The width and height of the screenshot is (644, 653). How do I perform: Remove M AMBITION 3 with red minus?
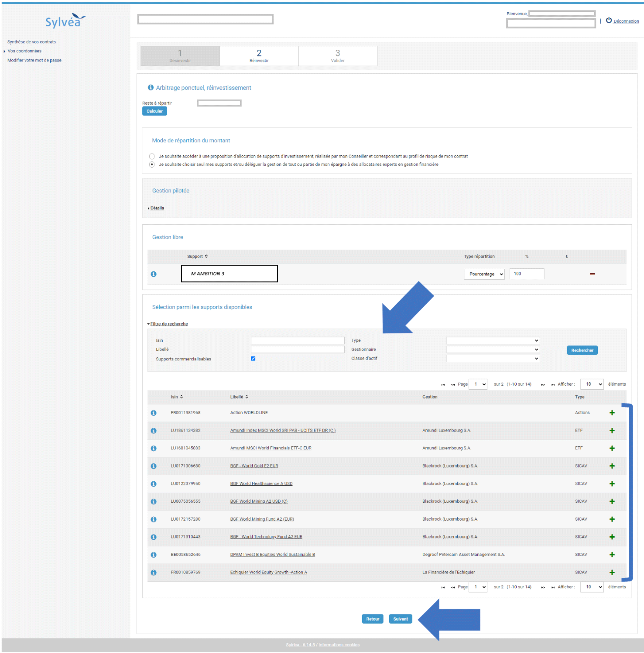(592, 274)
